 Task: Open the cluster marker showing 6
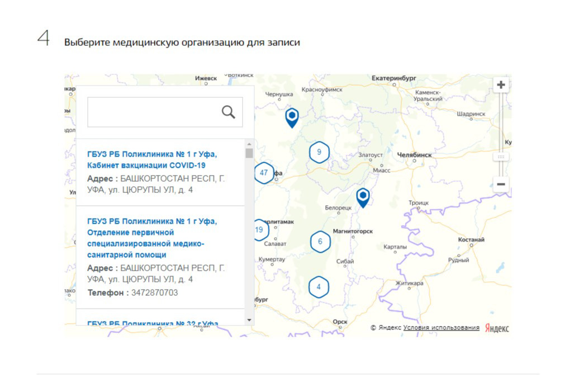[320, 241]
